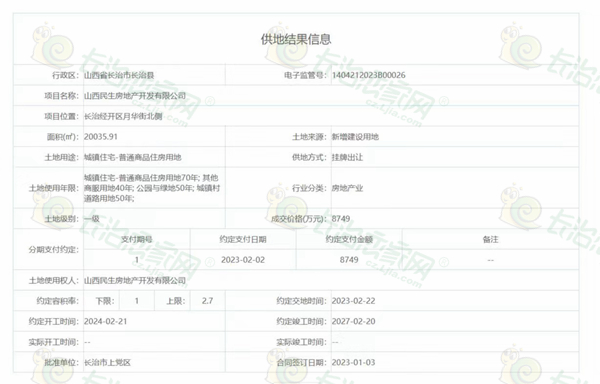Select the electronic supervision number 1404212023B00026
Screen dimensions: 600x384
[368, 75]
